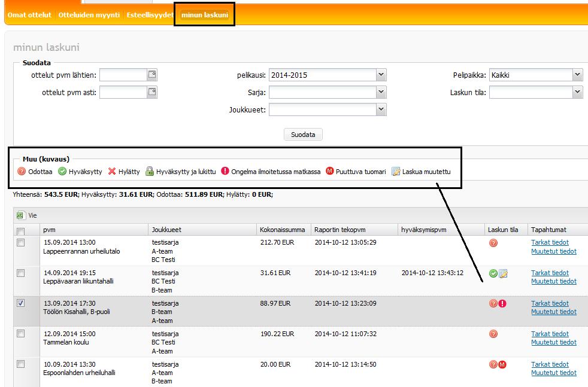
Task: Click the red X Hylätty legend icon
Action: click(112, 171)
